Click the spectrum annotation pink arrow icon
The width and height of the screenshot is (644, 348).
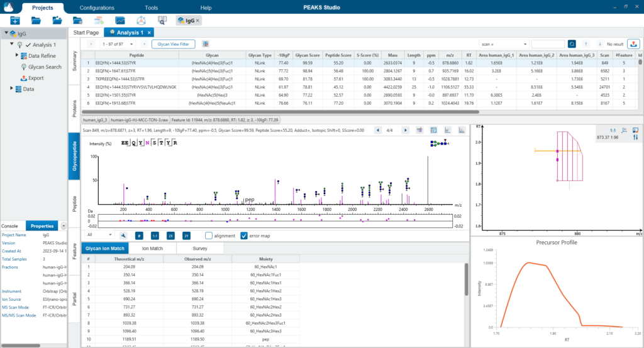coord(419,130)
